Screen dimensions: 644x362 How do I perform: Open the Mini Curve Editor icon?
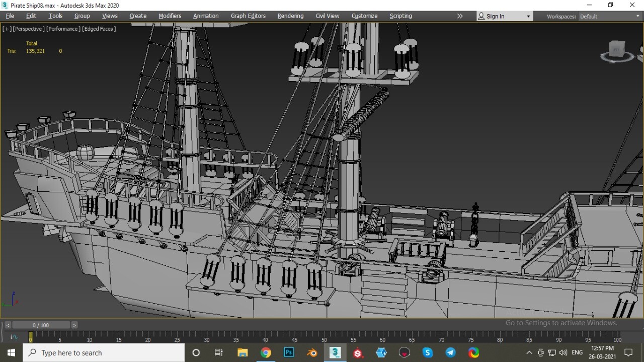click(x=14, y=337)
